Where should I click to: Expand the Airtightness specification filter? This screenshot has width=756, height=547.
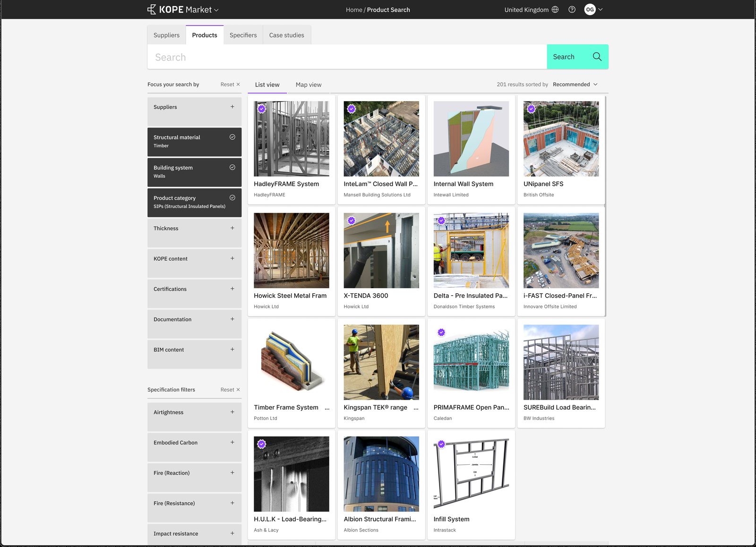[194, 417]
